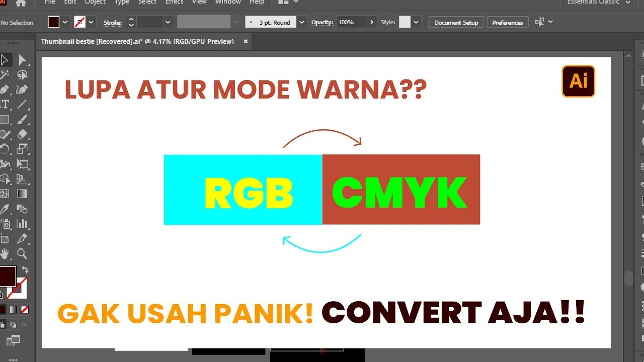Select the Hand tool

pos(5,253)
